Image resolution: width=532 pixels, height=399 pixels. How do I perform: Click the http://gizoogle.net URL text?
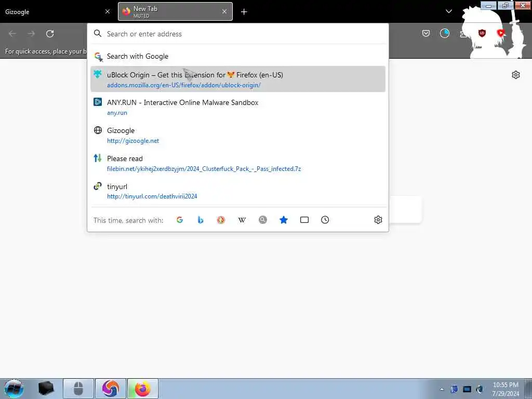(133, 141)
